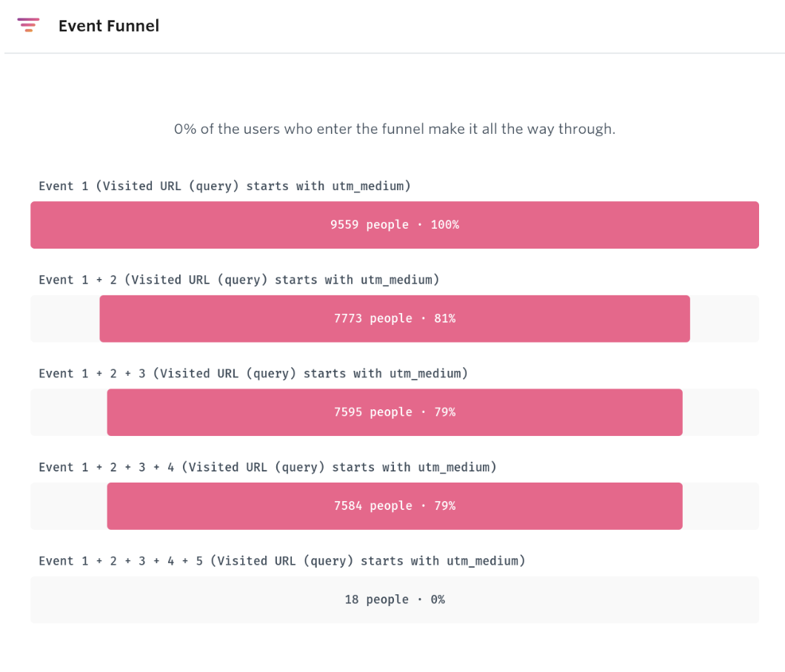
Task: Click the funnel icon beside Event Funnel
Action: 28,25
